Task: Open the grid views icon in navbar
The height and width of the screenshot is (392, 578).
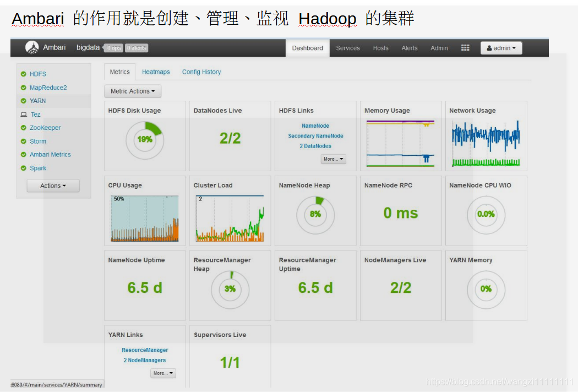Action: tap(465, 48)
